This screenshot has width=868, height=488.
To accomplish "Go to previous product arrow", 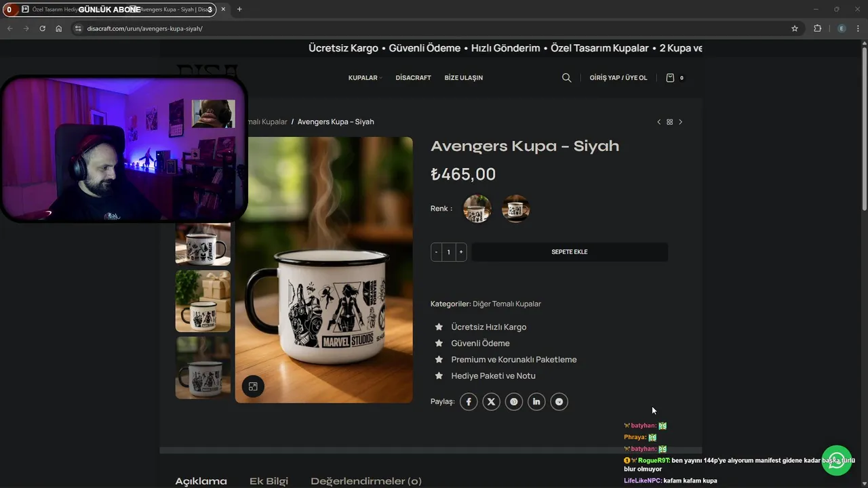I will [658, 122].
